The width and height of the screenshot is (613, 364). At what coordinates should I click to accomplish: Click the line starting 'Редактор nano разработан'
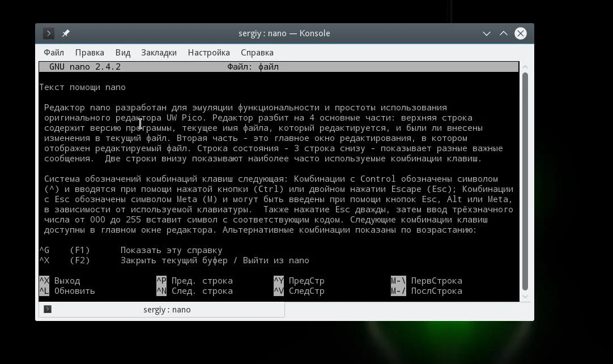245,108
